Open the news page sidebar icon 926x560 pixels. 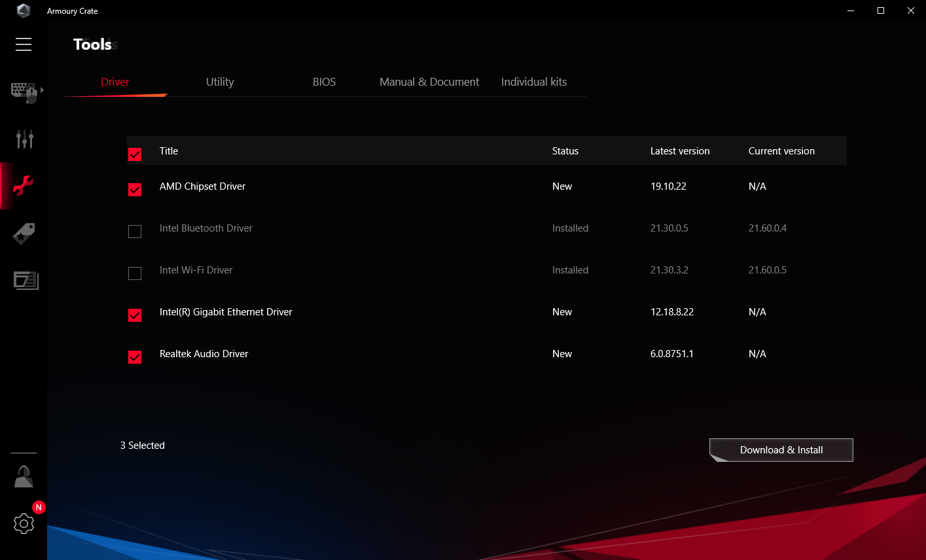click(26, 281)
